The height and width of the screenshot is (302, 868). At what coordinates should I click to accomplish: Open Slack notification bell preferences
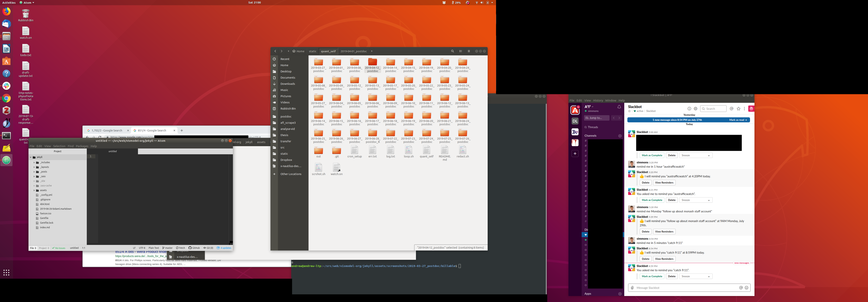click(619, 107)
